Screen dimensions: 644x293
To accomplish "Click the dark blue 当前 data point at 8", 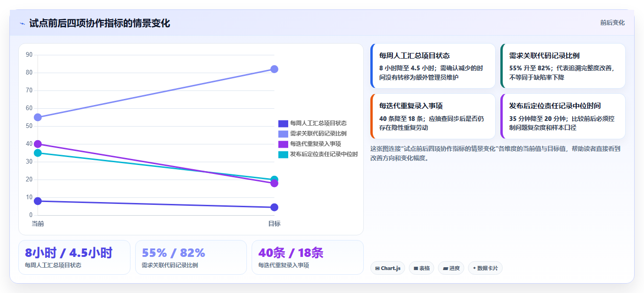I will coord(38,201).
